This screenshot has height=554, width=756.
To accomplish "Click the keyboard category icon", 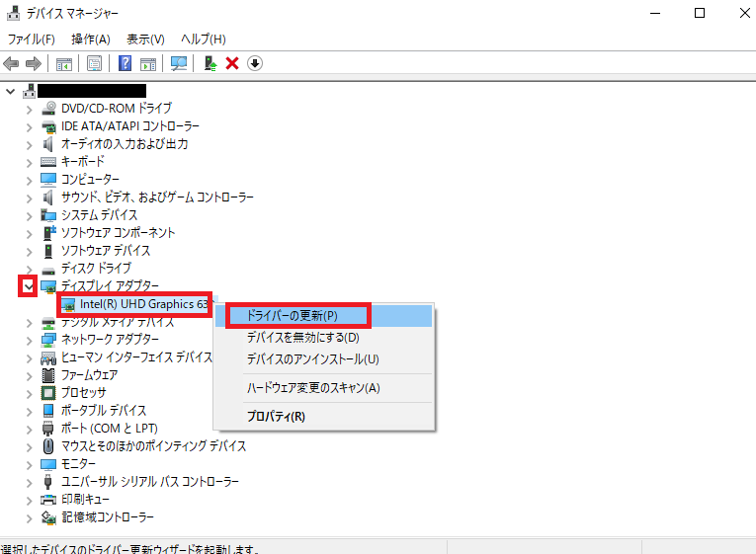I will tap(48, 161).
